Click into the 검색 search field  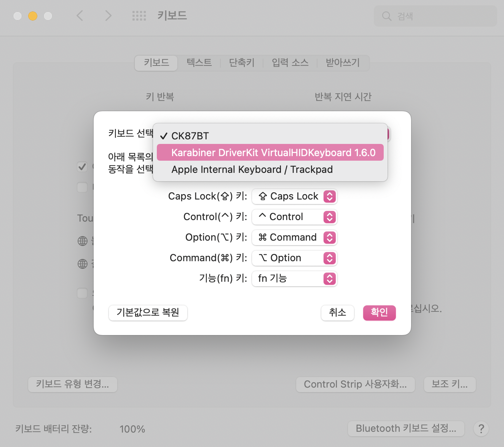click(435, 16)
